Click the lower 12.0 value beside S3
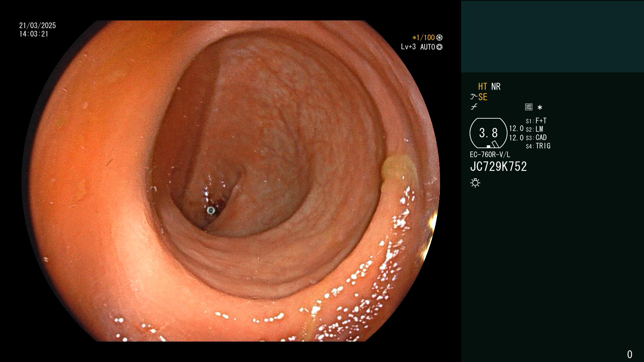 pos(516,138)
